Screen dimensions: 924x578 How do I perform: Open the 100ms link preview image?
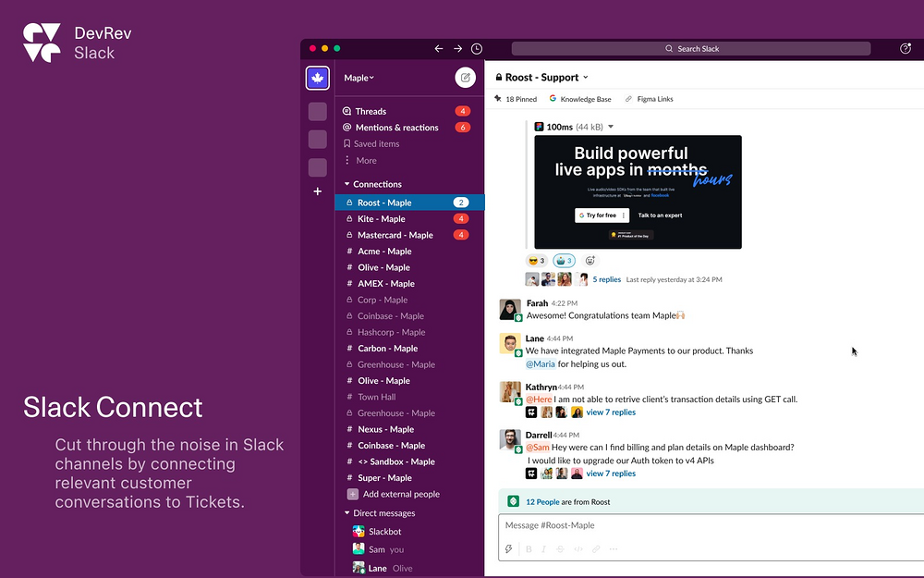[x=638, y=191]
